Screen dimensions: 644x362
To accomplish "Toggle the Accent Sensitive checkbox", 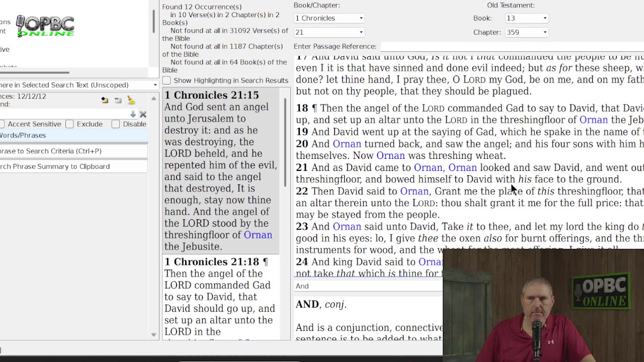I will click(2, 124).
